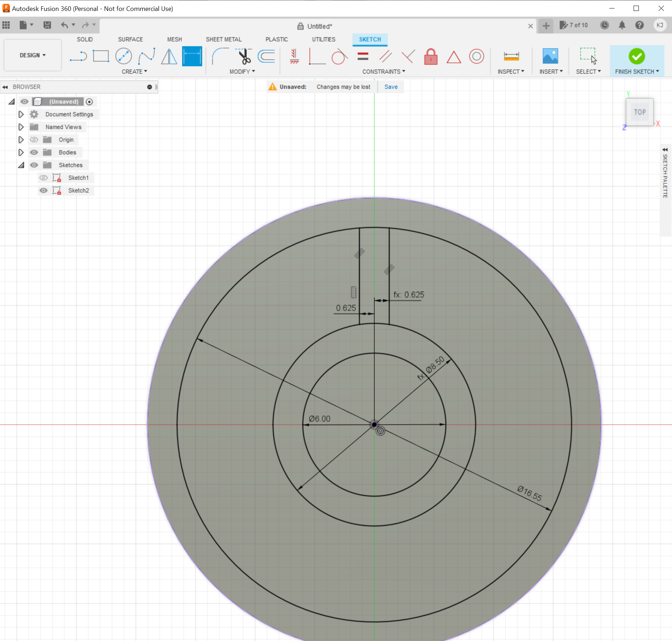Select the Mirror tool
This screenshot has width=672, height=641.
click(169, 56)
